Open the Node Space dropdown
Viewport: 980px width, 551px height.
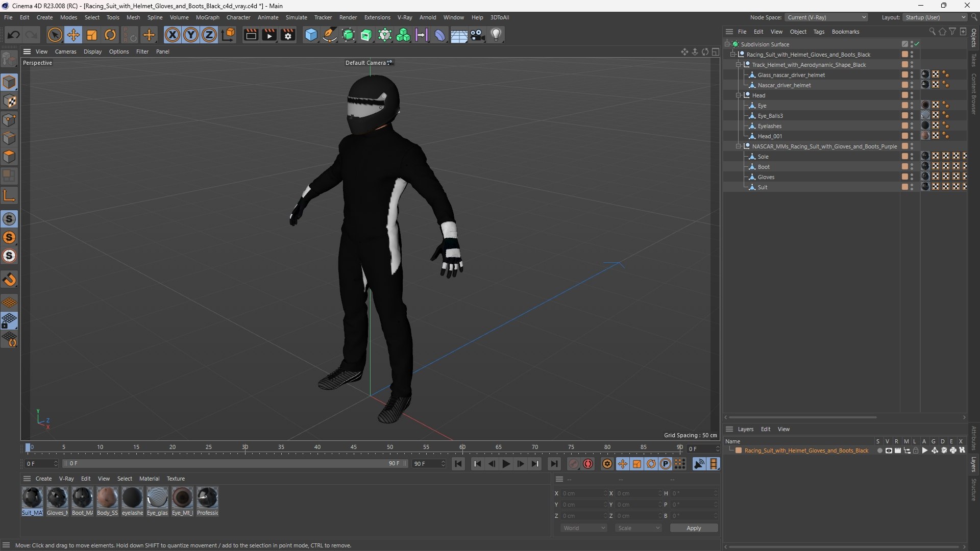(x=826, y=17)
